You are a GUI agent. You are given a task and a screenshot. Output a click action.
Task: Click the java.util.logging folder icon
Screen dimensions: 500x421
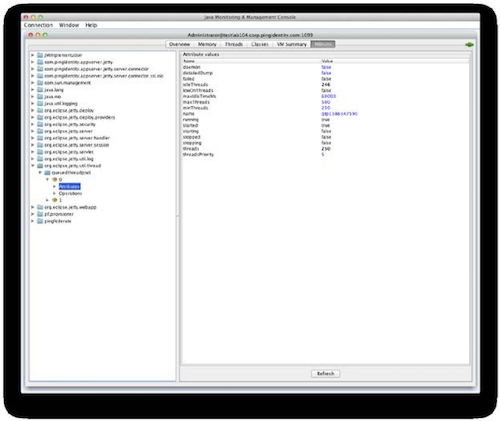click(40, 103)
